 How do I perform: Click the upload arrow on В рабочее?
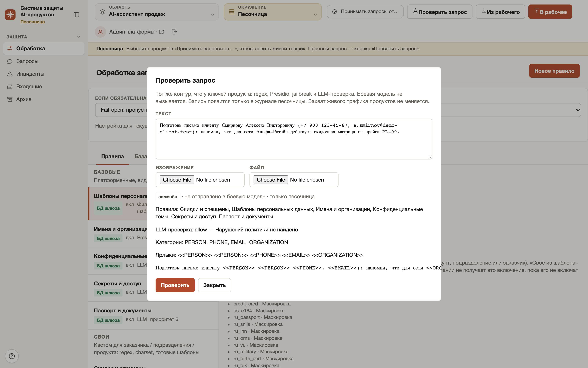(x=537, y=11)
